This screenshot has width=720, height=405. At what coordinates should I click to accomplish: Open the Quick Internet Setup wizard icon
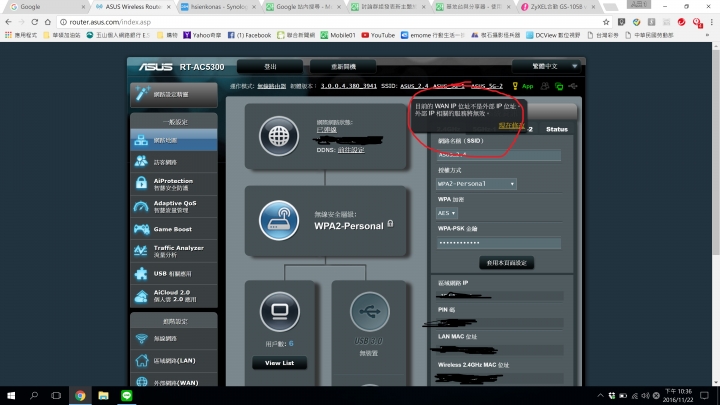coord(141,94)
